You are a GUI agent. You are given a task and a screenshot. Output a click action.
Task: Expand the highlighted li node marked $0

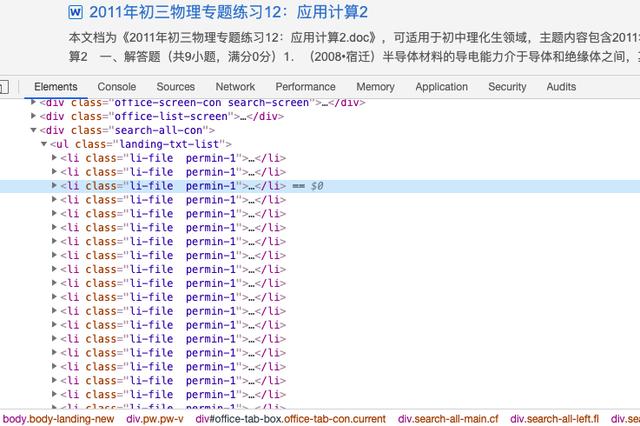(x=54, y=186)
